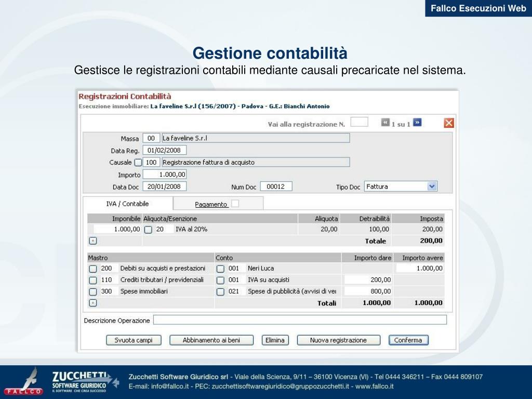532x399 pixels.
Task: Click the Abbinamento ai beni button
Action: tap(211, 340)
